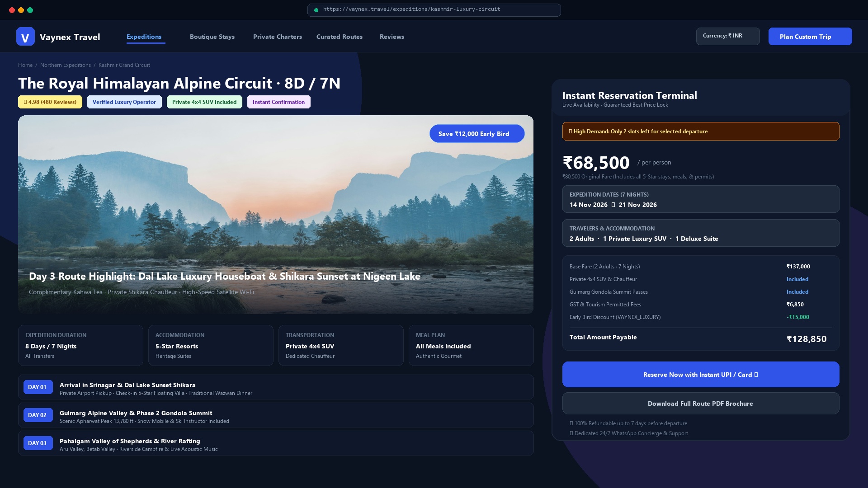Click the Total Amount Payable ₹128,850 value

(807, 339)
